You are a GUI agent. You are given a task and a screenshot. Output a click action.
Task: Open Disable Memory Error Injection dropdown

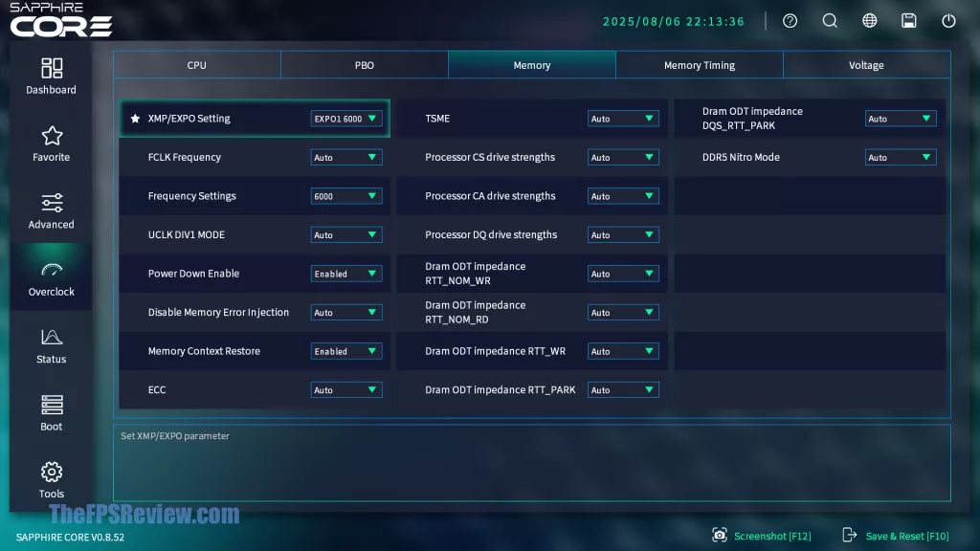[346, 313]
